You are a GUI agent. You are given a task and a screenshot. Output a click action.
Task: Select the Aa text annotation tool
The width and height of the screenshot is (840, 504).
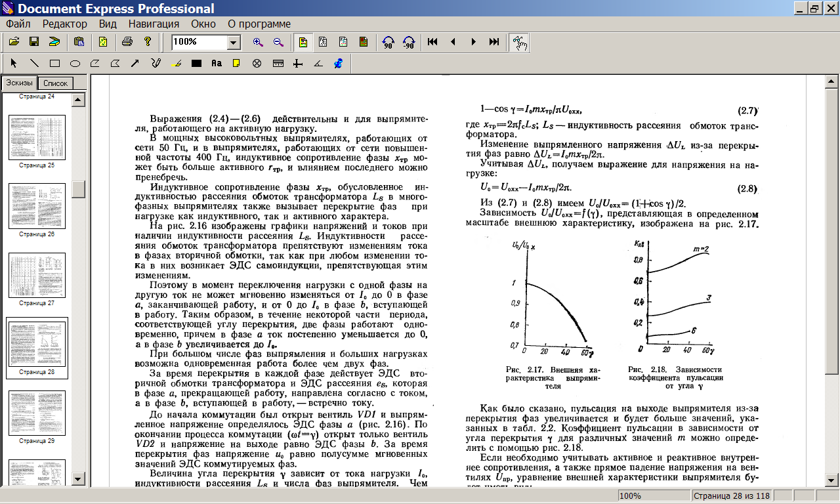pyautogui.click(x=217, y=64)
